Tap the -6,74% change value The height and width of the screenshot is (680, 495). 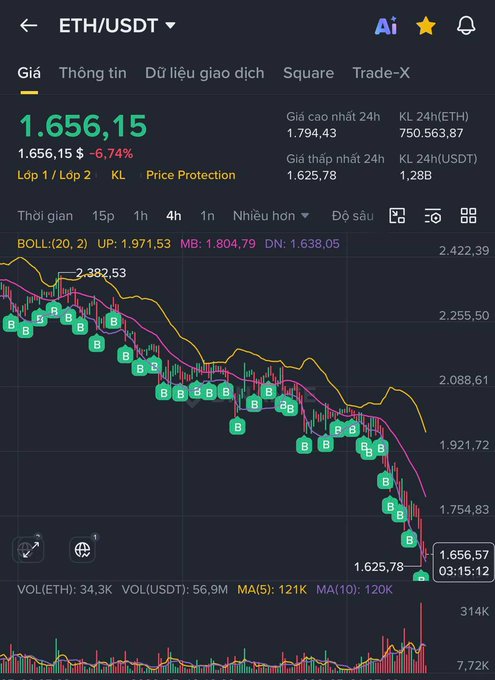(111, 154)
